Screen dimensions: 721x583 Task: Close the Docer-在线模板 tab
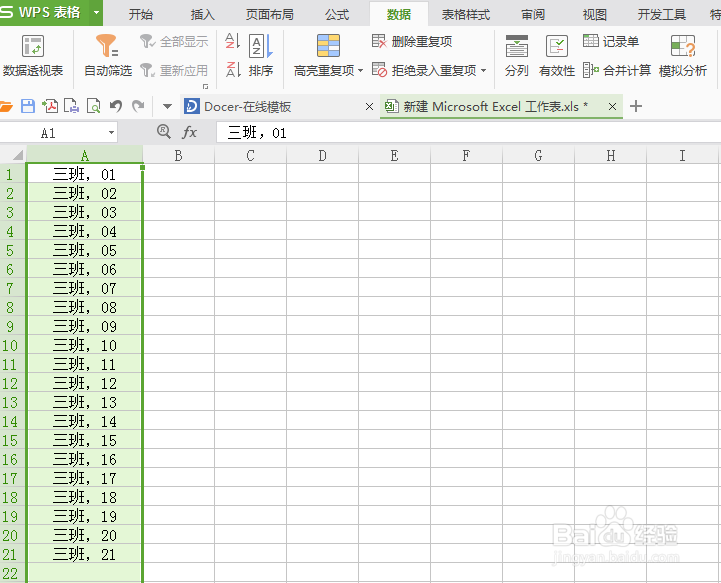point(369,107)
